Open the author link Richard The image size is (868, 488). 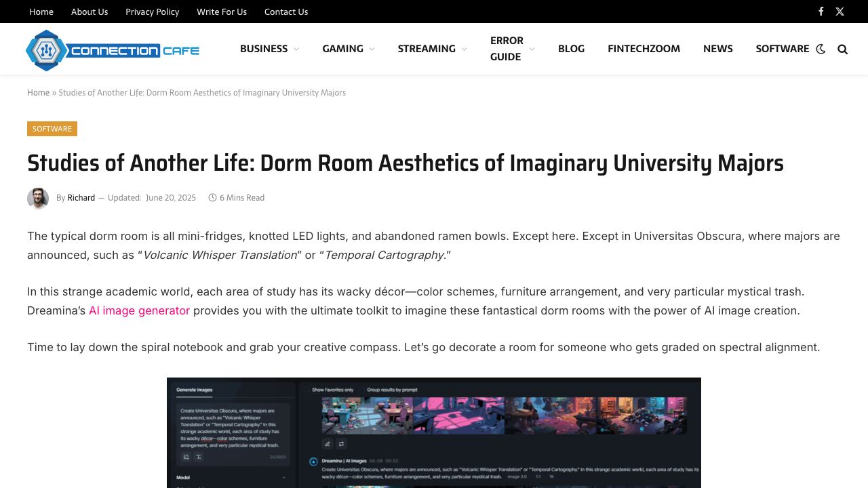(x=81, y=198)
